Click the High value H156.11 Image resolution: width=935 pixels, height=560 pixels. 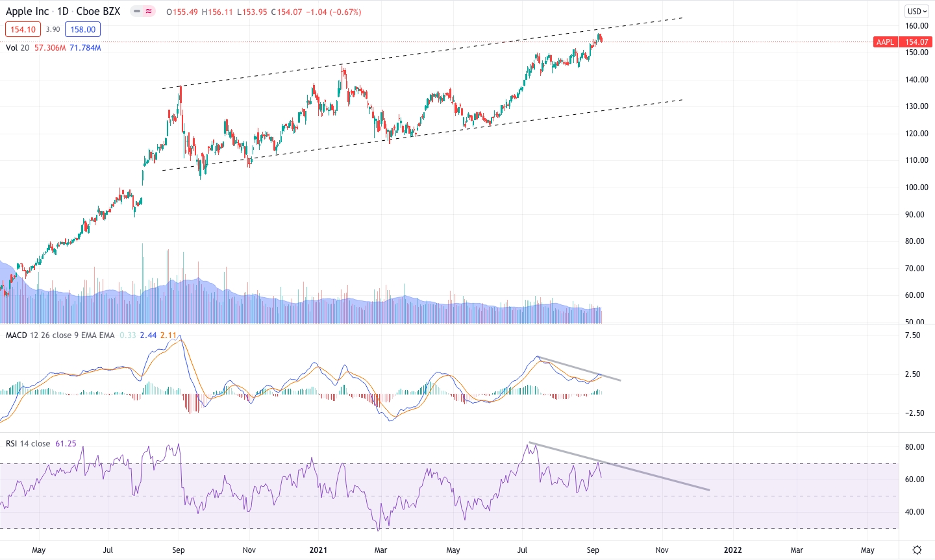click(x=218, y=12)
